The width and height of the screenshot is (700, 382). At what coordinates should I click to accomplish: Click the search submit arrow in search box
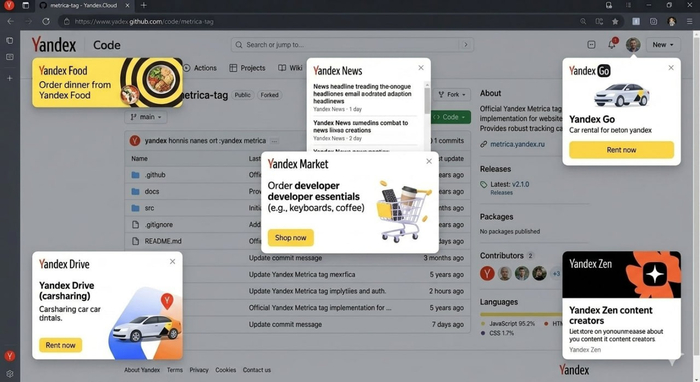pyautogui.click(x=466, y=45)
